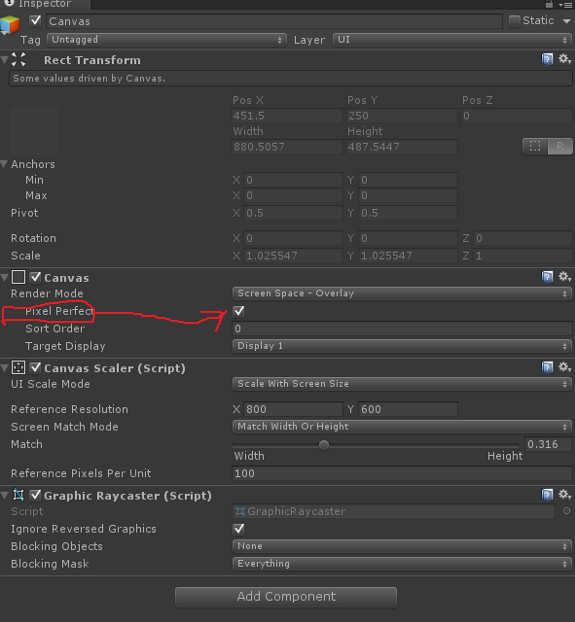
Task: Open the Inspector panel options menu
Action: 565,5
